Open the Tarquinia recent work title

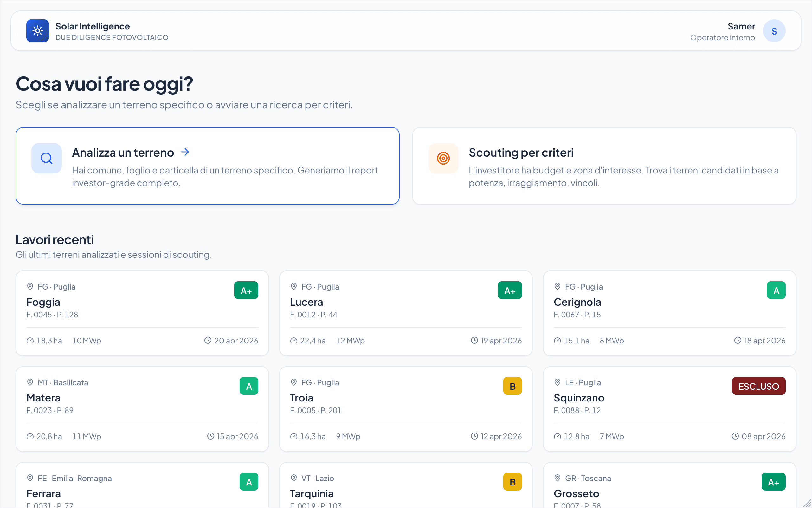[312, 493]
